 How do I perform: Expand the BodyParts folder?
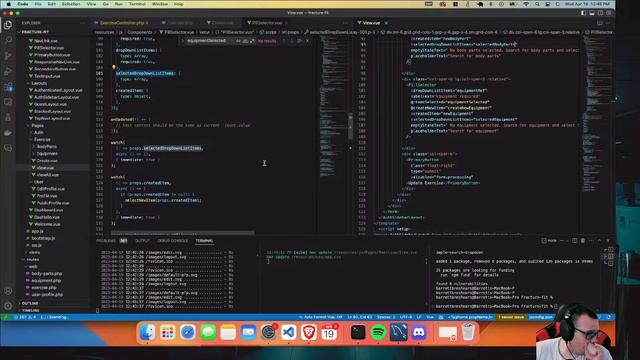pyautogui.click(x=47, y=147)
